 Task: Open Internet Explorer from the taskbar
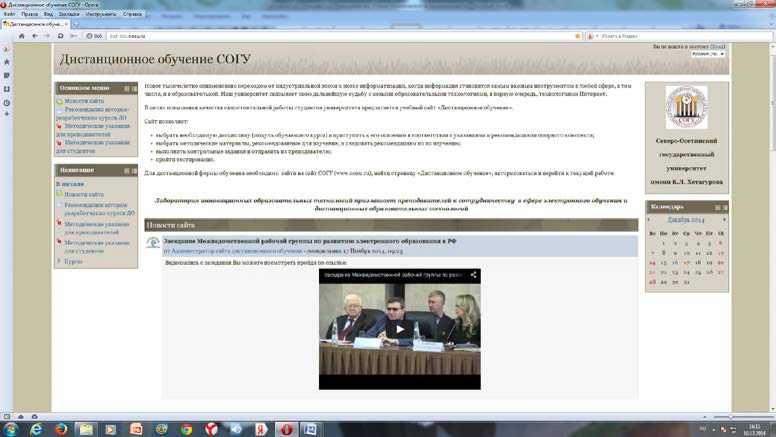point(36,429)
